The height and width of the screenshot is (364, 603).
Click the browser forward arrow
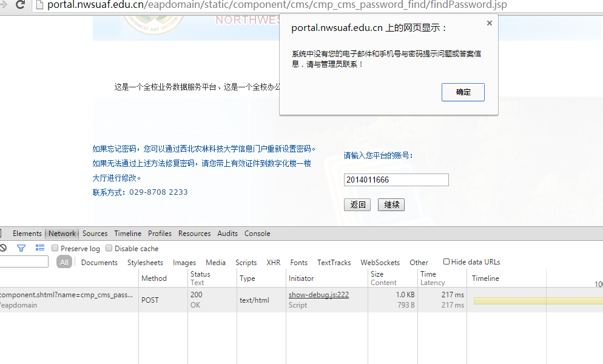(4, 5)
